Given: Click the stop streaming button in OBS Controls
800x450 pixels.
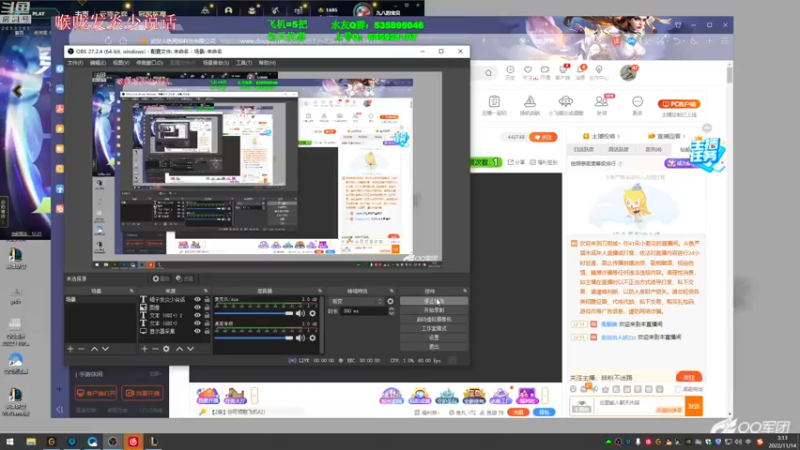Looking at the screenshot, I should coord(434,301).
